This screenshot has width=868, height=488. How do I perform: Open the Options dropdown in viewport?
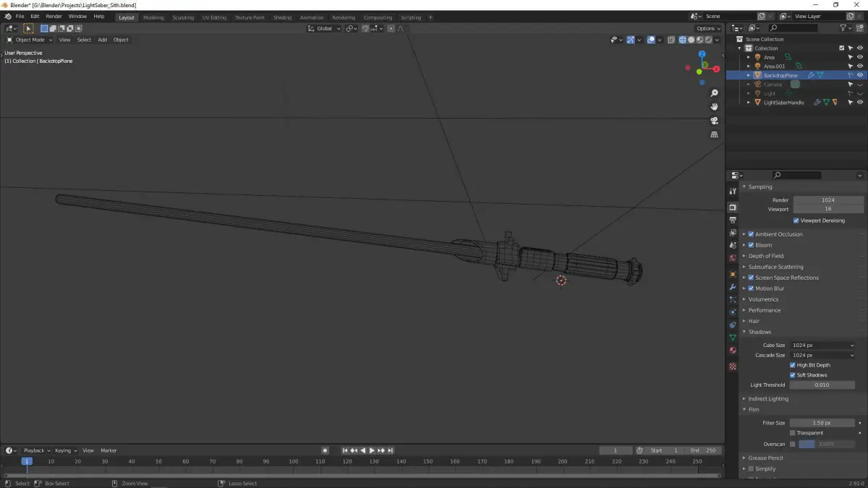[x=708, y=28]
